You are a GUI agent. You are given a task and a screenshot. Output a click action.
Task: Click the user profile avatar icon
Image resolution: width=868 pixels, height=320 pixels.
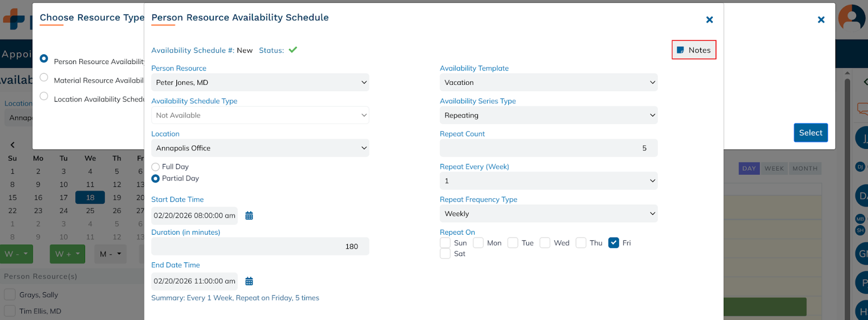(x=851, y=17)
